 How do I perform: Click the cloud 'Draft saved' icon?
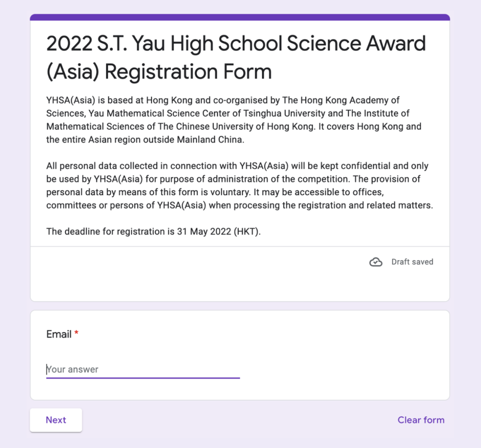coord(376,262)
